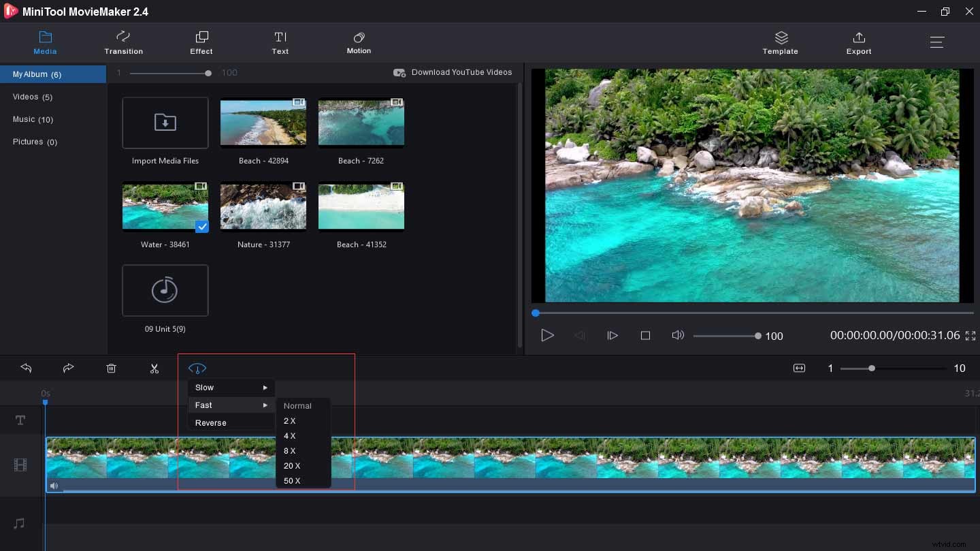Undo the last action

[26, 368]
